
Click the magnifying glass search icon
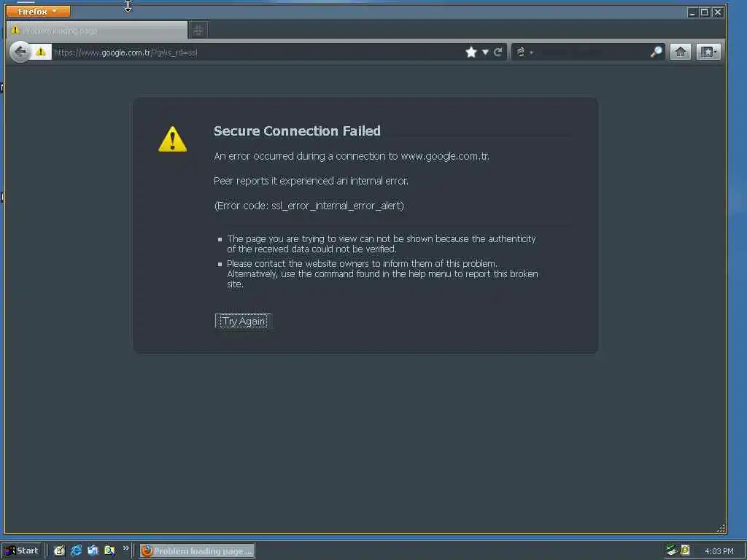coord(656,52)
